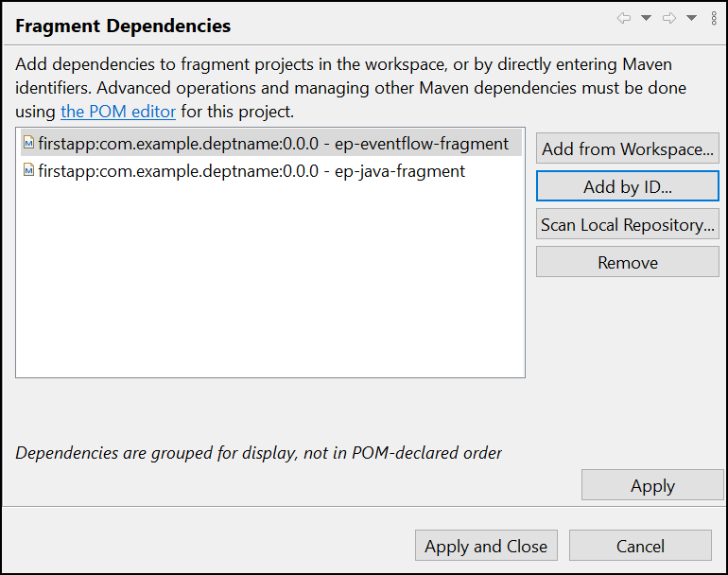Remove the selected dependency

pos(627,262)
